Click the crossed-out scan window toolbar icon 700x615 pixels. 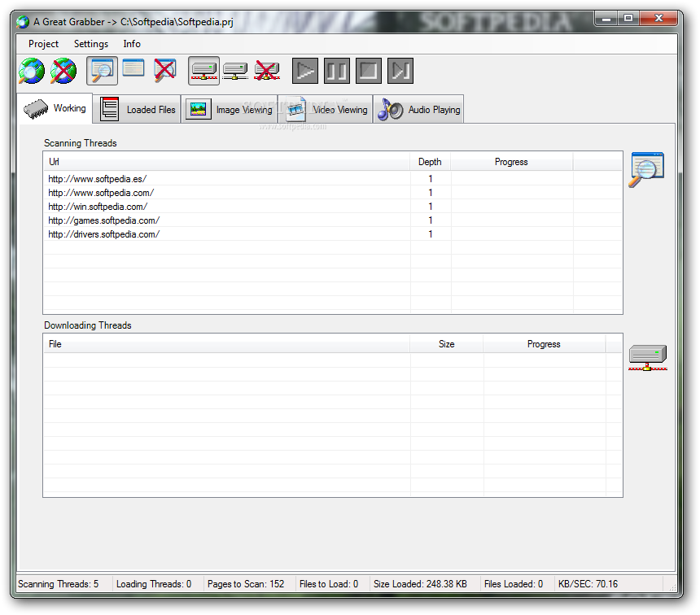164,70
